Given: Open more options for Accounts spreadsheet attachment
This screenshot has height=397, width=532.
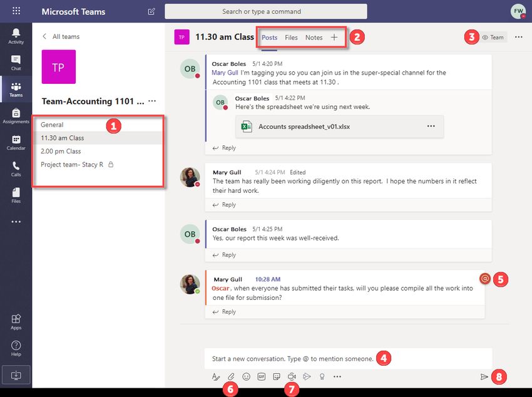Looking at the screenshot, I should [431, 126].
